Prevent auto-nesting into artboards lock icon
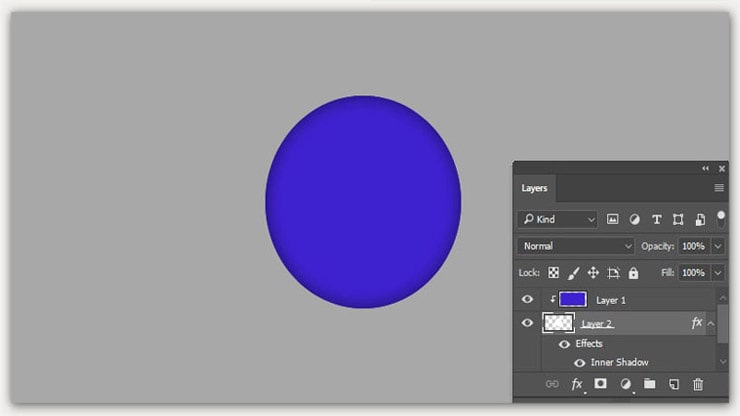The image size is (740, 416). (614, 272)
